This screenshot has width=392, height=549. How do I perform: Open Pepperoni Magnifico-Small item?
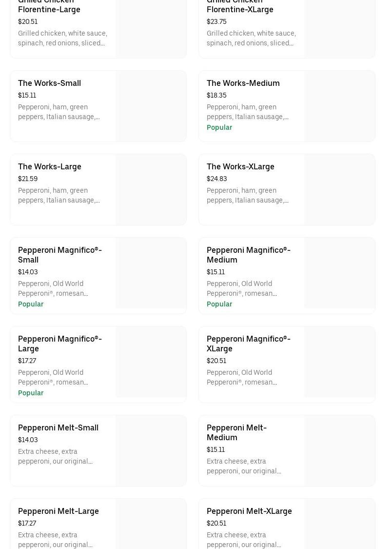click(59, 255)
